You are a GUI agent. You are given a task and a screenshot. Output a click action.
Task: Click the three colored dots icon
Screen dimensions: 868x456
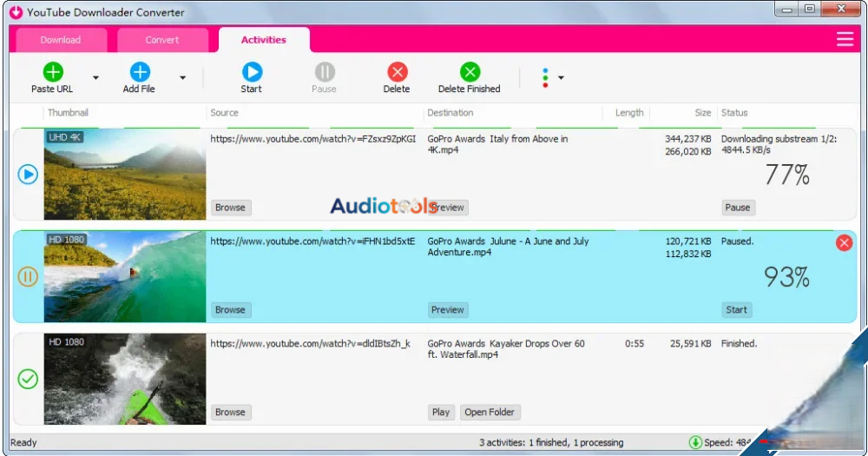(545, 77)
